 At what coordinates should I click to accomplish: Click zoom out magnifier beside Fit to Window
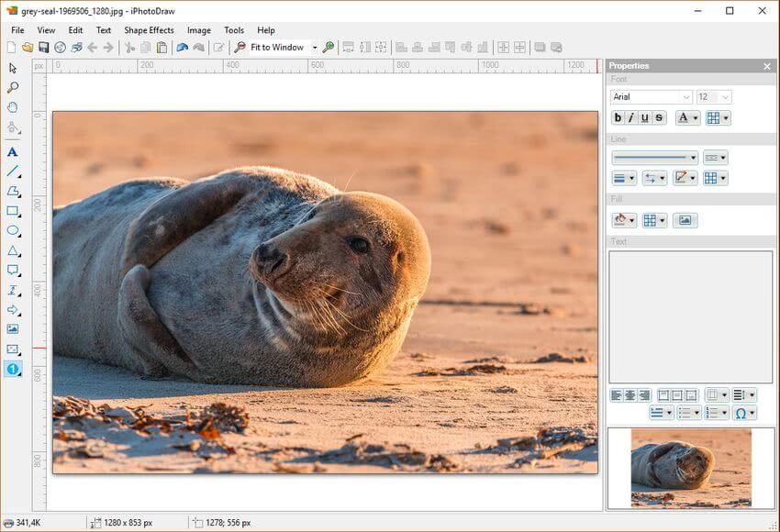[x=240, y=47]
